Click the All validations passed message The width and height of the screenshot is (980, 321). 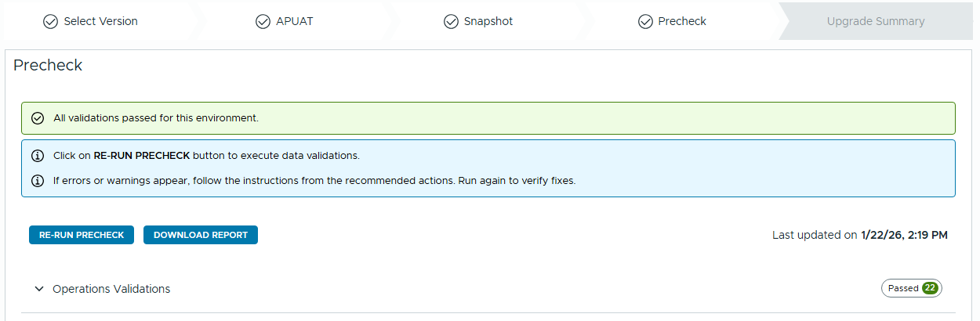point(156,118)
